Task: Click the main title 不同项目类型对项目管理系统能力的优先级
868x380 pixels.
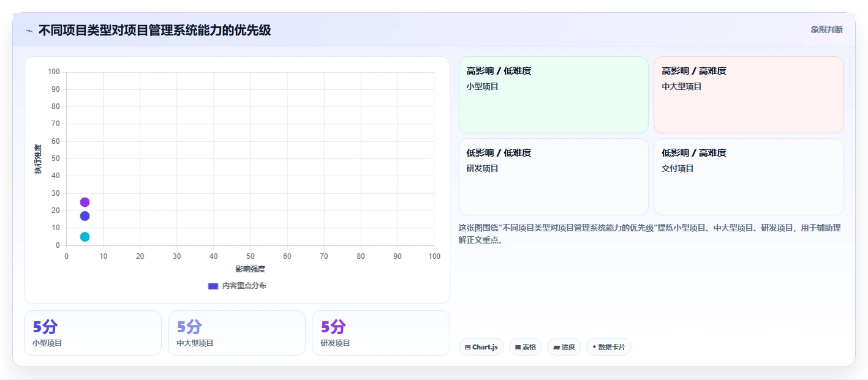Action: pyautogui.click(x=154, y=30)
